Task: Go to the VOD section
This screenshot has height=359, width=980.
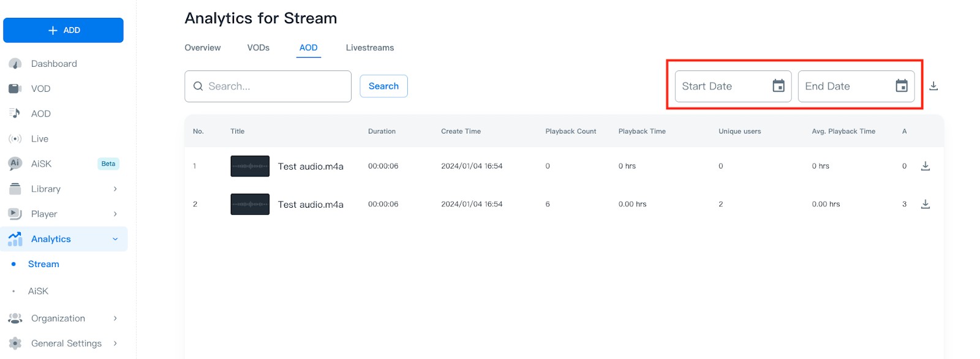Action: (x=40, y=89)
